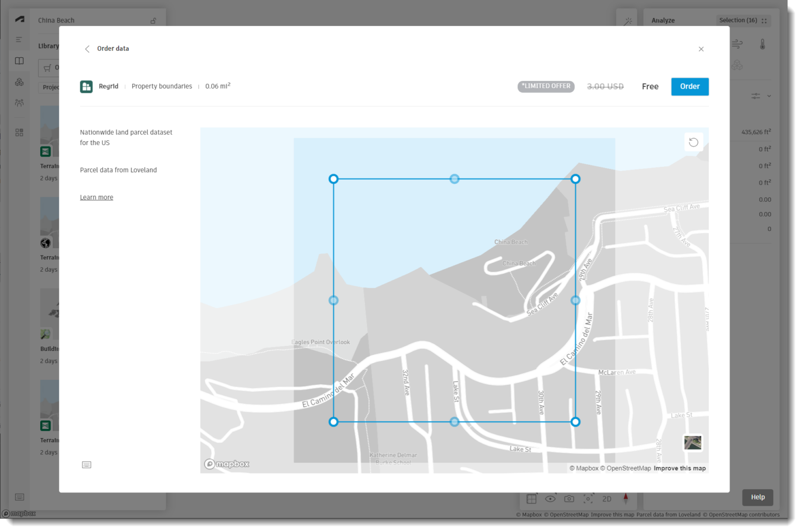Click the Order button to purchase Regrid data
Screen dimensions: 801x532
pos(689,86)
